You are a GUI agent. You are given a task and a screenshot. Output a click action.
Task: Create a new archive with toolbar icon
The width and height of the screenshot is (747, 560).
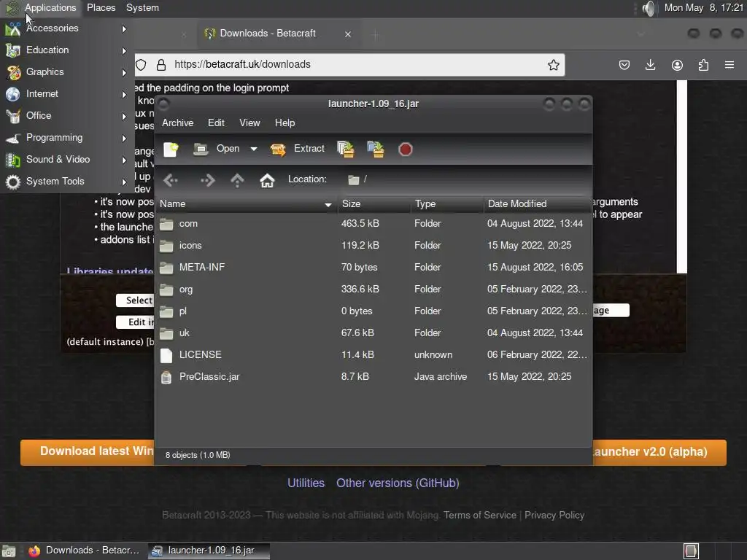pyautogui.click(x=171, y=149)
